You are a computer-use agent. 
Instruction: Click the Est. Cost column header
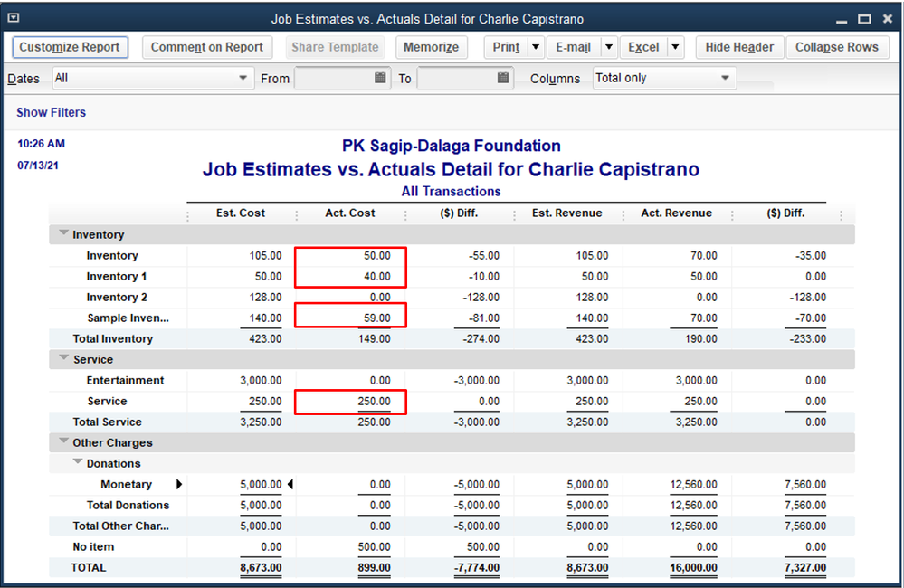(241, 213)
